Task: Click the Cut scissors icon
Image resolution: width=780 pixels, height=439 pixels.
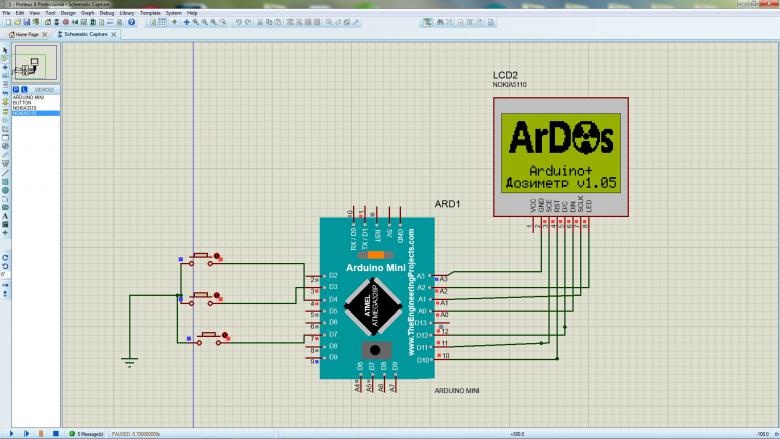Action: coord(260,22)
